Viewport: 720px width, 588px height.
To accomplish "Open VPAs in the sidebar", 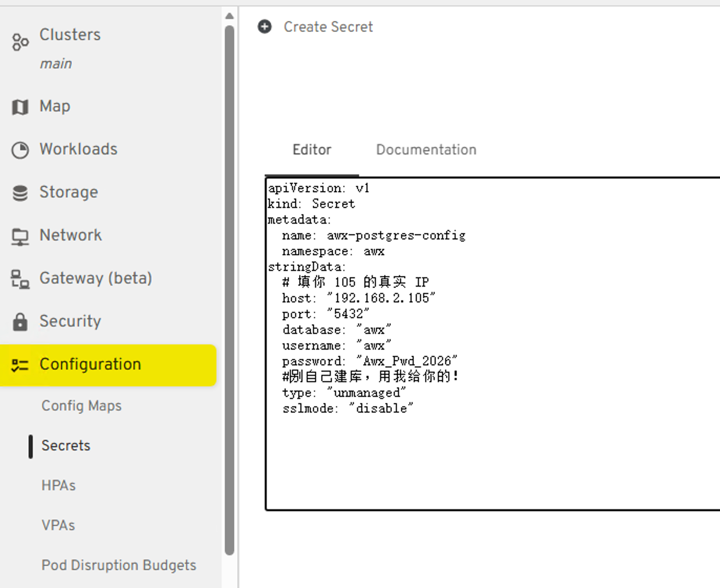I will (x=58, y=526).
